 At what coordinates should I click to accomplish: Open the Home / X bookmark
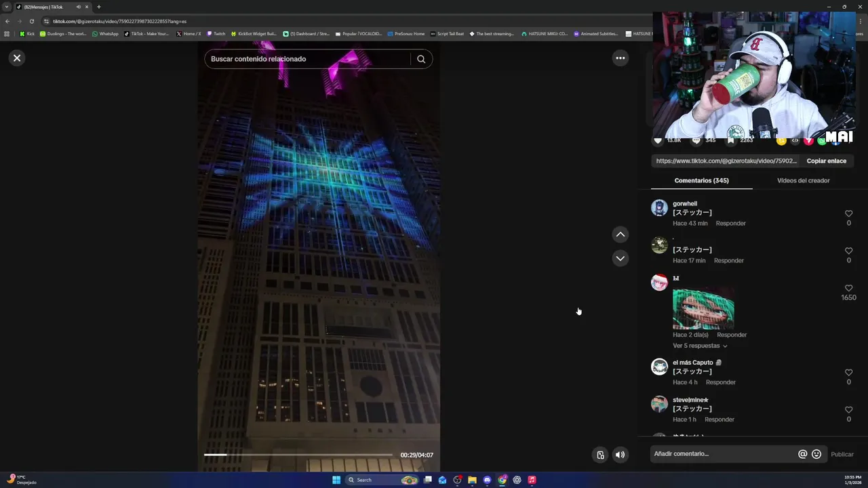pos(189,34)
